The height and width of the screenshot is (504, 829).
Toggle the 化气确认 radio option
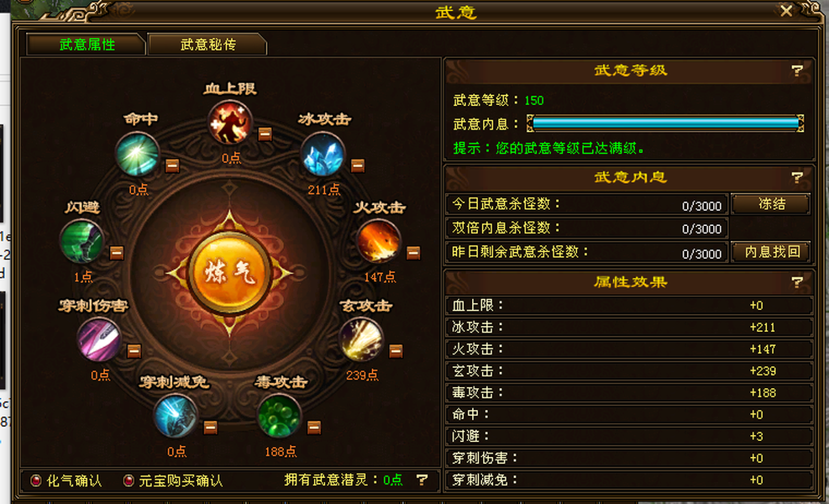pyautogui.click(x=36, y=480)
